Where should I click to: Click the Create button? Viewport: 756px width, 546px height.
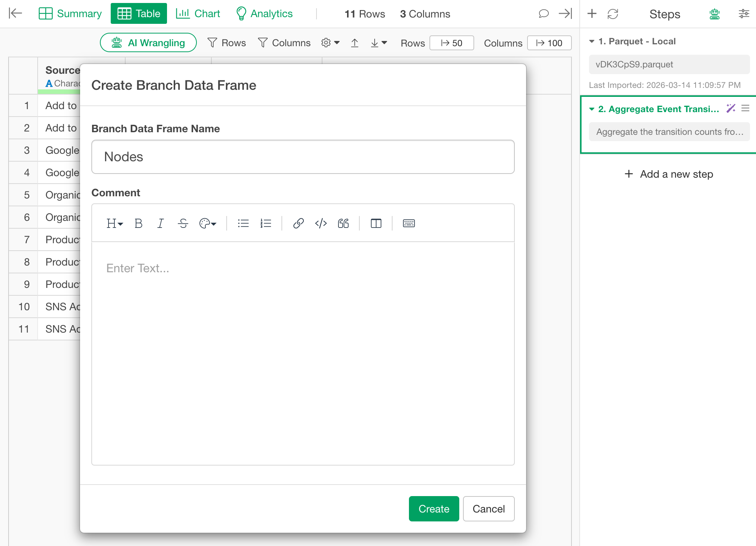click(434, 509)
